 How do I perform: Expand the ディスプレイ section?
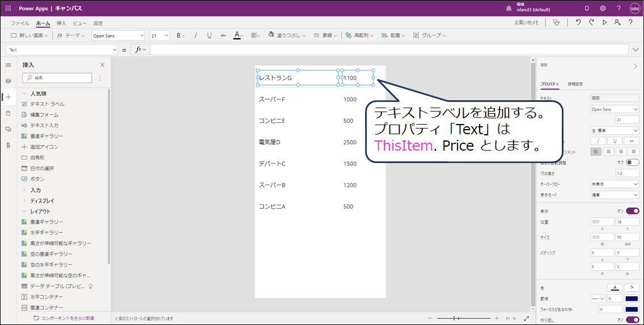(x=24, y=200)
